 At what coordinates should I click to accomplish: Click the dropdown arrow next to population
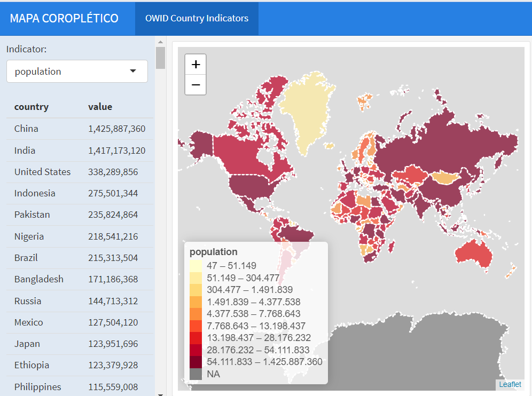133,71
